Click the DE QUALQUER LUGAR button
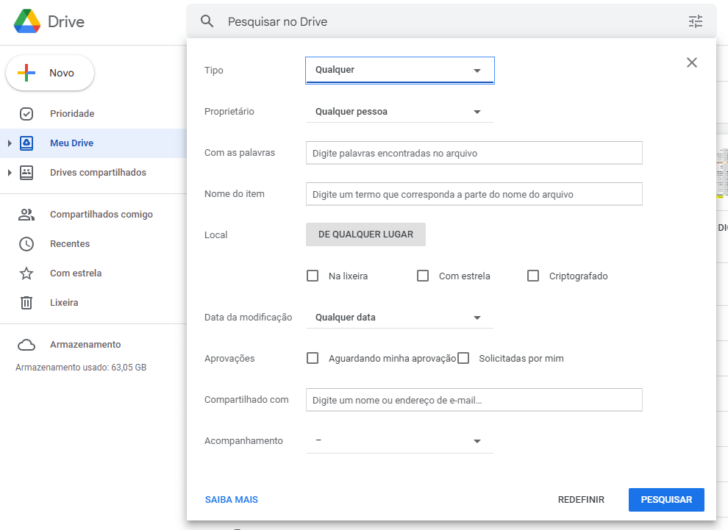Image resolution: width=728 pixels, height=530 pixels. click(365, 235)
